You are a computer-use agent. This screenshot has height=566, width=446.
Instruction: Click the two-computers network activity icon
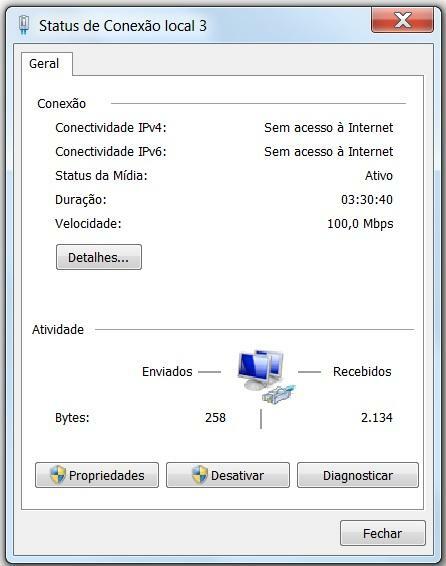(261, 370)
